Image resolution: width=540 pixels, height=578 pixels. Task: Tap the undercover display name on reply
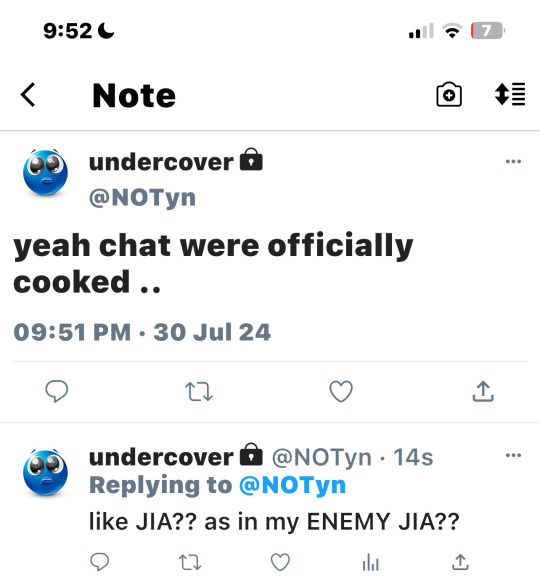click(161, 457)
